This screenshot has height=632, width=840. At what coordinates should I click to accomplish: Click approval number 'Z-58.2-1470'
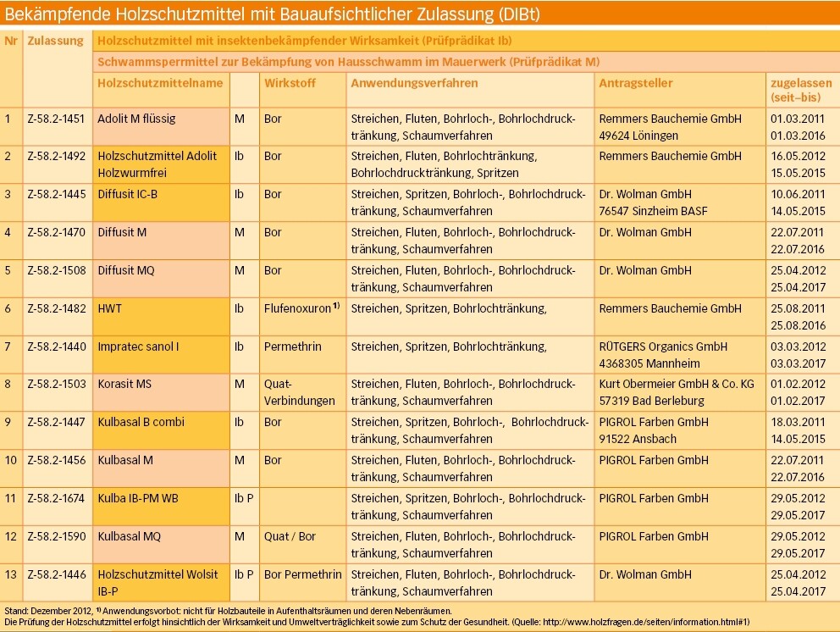coord(56,233)
